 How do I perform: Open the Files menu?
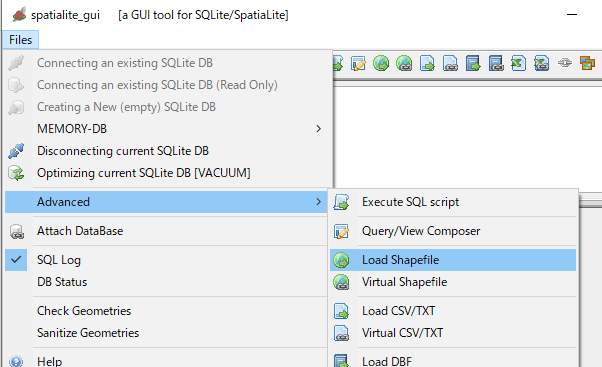tap(20, 40)
